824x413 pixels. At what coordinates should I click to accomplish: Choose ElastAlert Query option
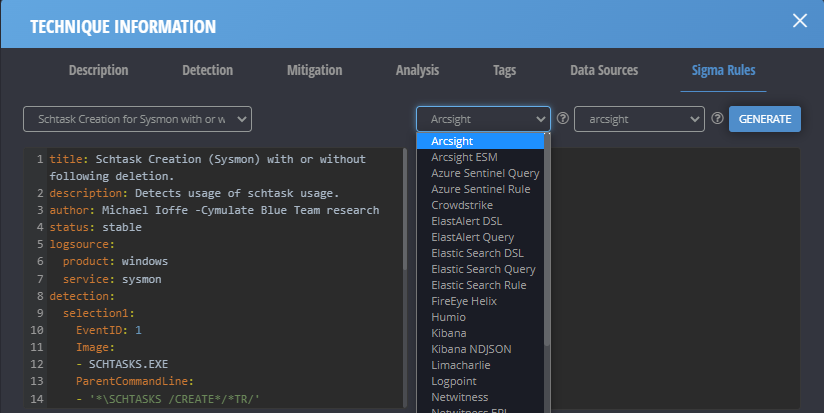[x=480, y=237]
